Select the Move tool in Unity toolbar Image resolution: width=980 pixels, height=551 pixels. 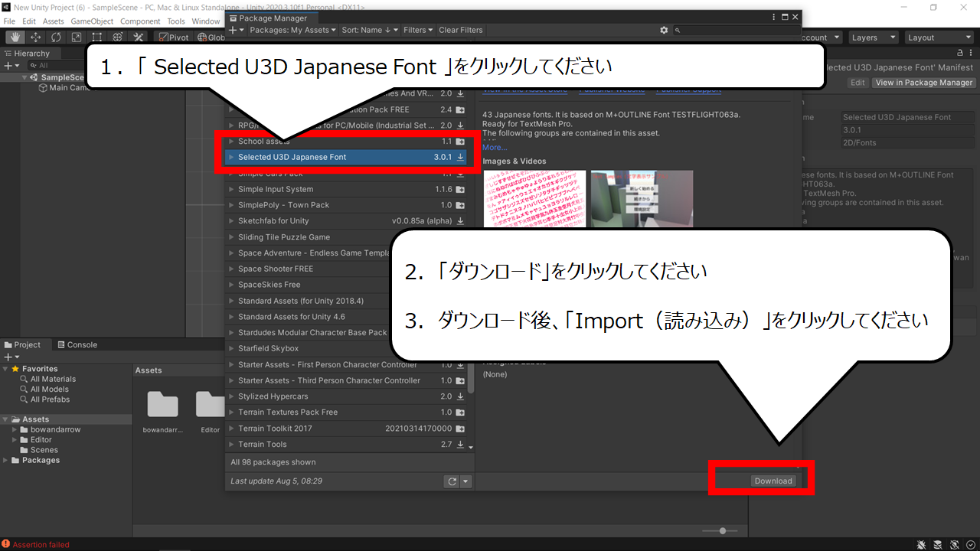click(x=36, y=37)
